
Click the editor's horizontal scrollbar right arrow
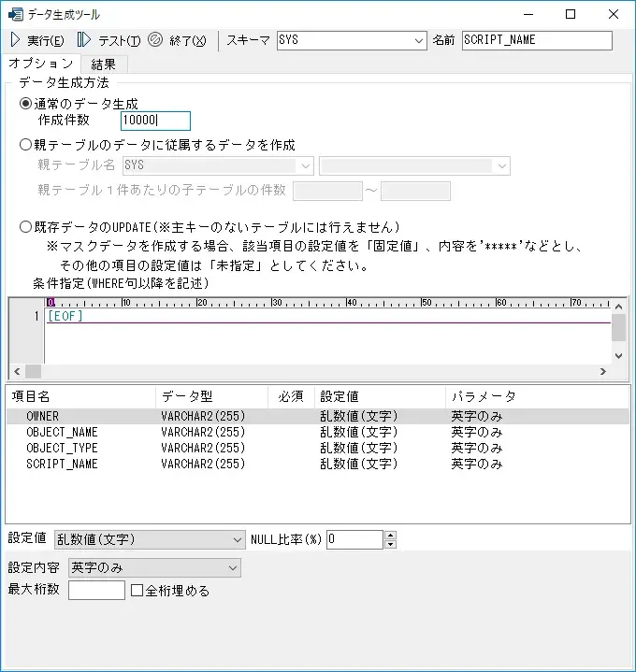pyautogui.click(x=602, y=372)
